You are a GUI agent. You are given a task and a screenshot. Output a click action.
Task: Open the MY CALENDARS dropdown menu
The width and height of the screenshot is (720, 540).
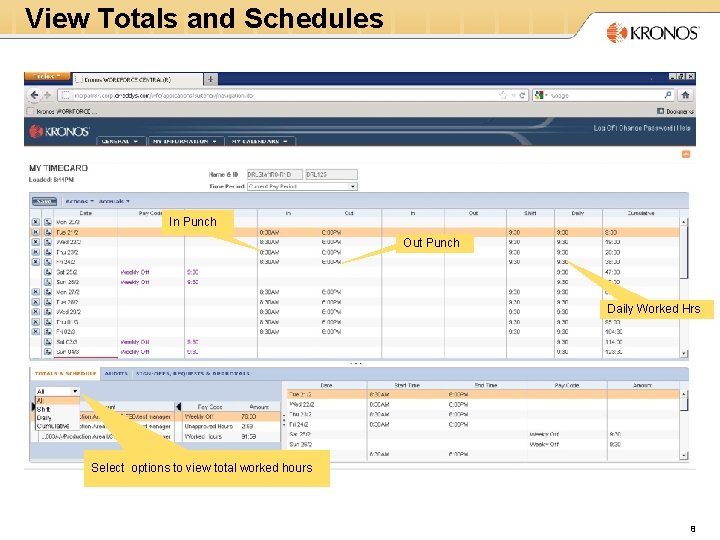[x=260, y=141]
